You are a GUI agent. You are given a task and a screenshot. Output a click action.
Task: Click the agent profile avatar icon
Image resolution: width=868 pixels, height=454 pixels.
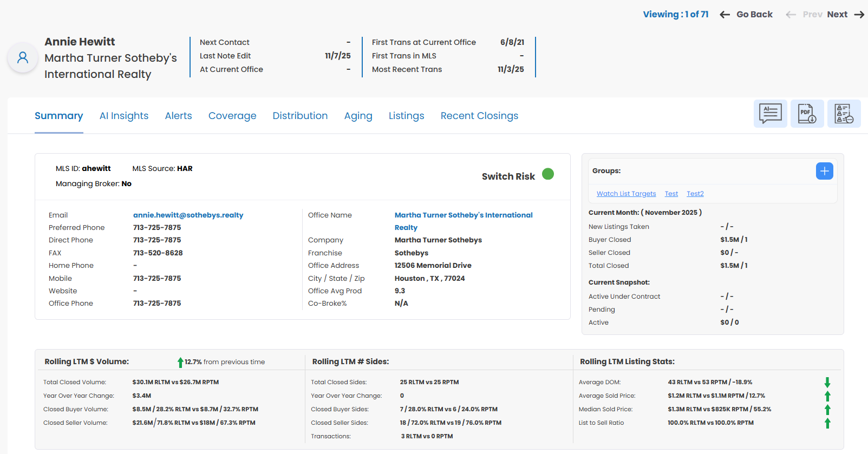pos(23,57)
